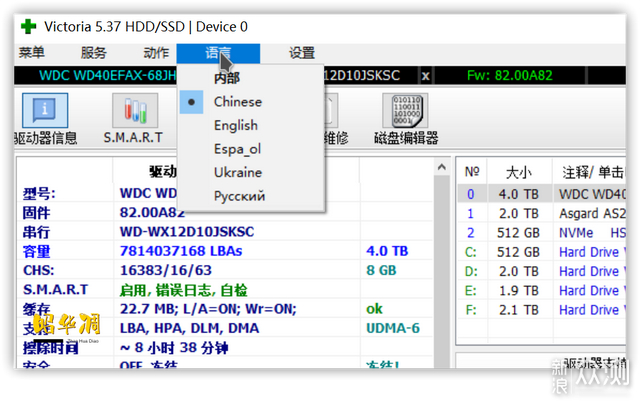The image size is (640, 404).
Task: Select the 内部 language entry
Action: click(x=226, y=78)
